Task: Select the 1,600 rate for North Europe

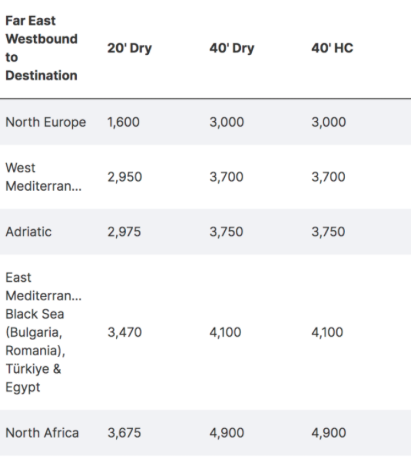Action: (x=123, y=122)
